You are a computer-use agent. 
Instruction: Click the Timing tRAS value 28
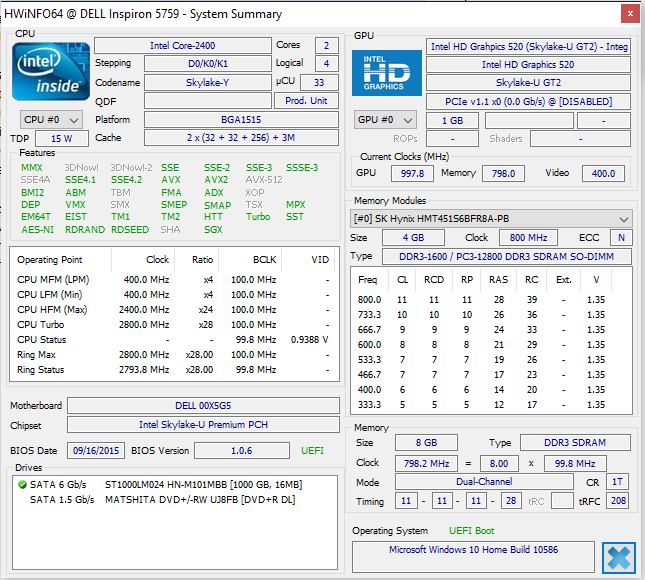click(x=511, y=501)
